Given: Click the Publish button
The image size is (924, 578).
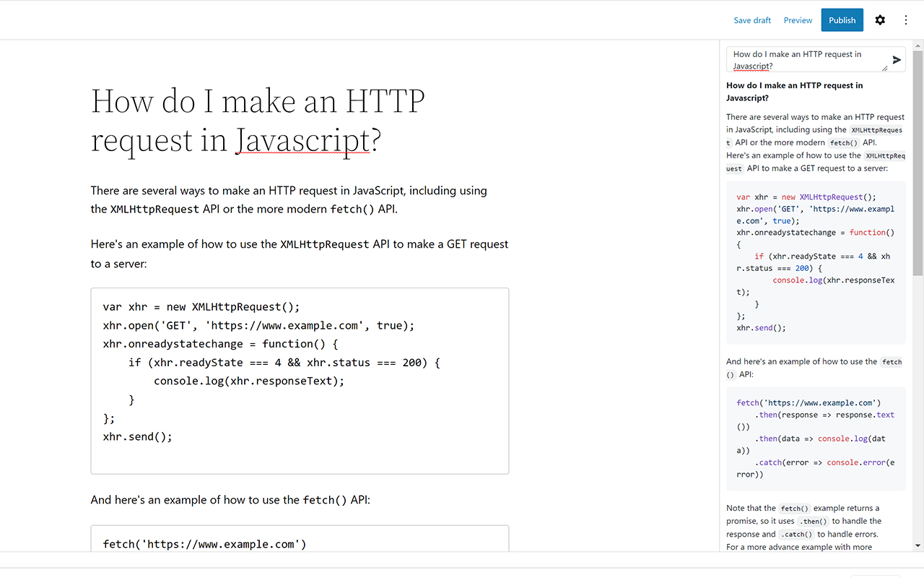Looking at the screenshot, I should 842,20.
